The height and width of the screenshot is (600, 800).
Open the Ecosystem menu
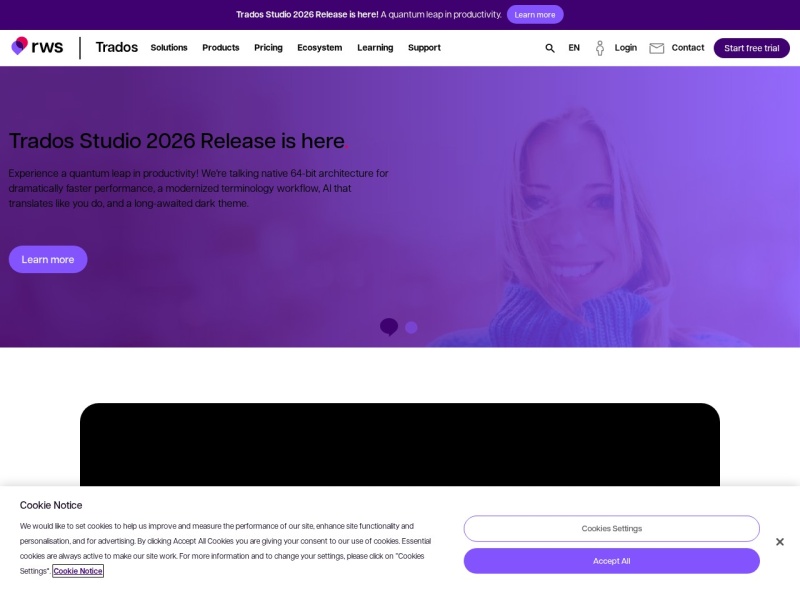[320, 47]
